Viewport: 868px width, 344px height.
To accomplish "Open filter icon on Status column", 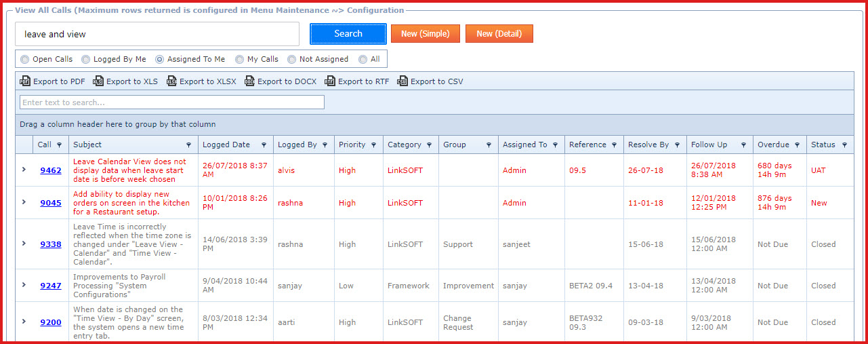I will point(844,145).
